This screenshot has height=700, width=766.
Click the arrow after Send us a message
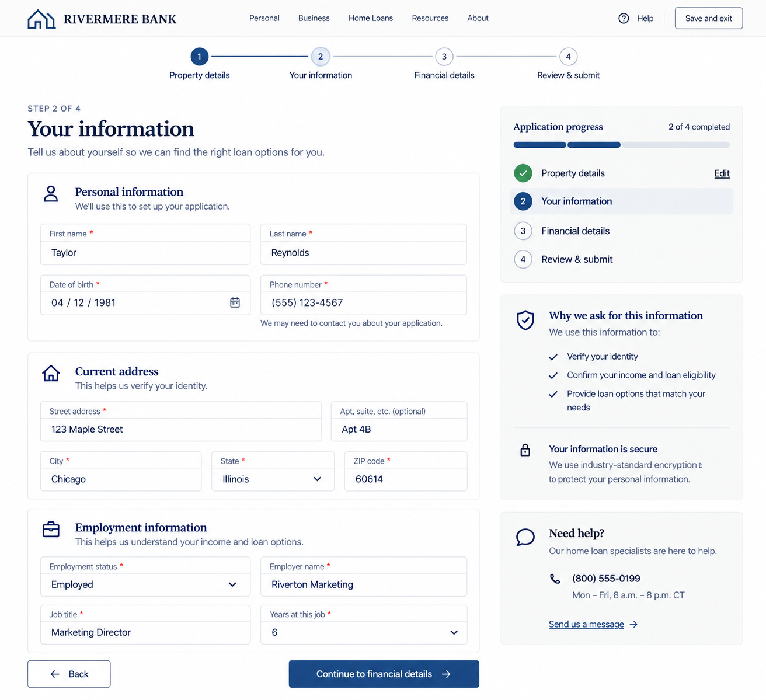coord(633,625)
